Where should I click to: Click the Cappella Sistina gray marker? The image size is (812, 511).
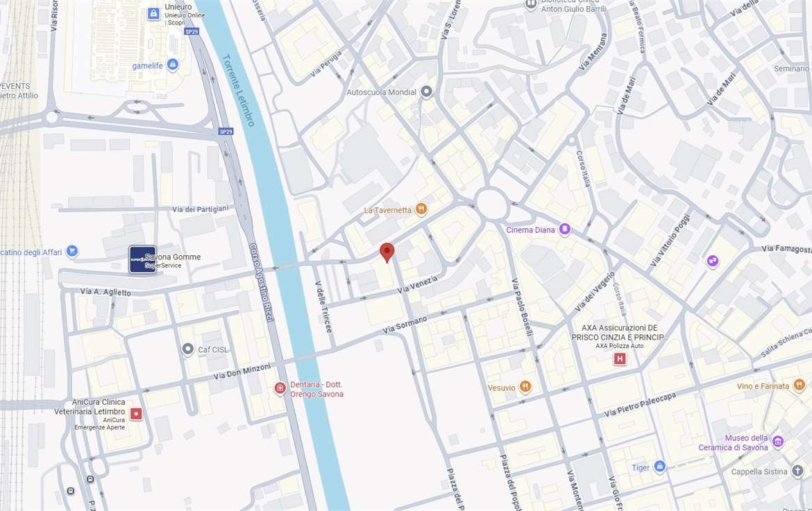(x=797, y=471)
